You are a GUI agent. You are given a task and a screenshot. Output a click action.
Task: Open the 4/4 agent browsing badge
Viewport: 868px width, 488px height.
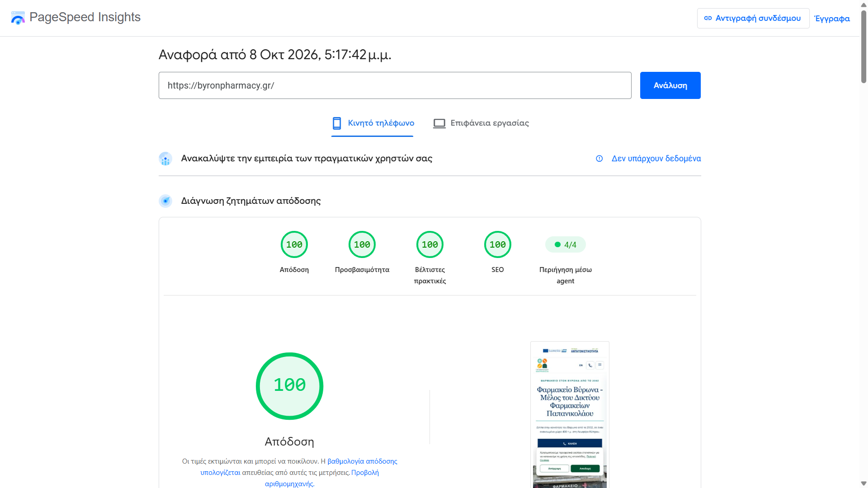566,244
